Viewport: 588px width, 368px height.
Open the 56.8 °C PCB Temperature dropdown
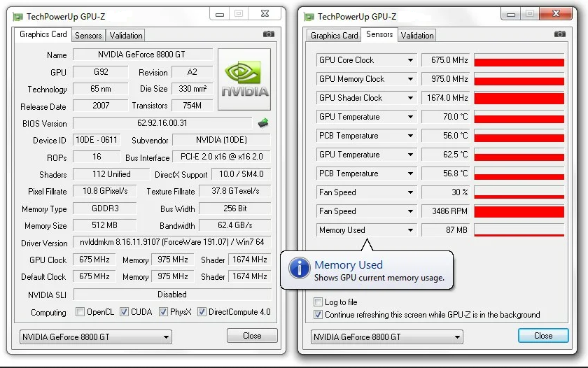pos(410,174)
